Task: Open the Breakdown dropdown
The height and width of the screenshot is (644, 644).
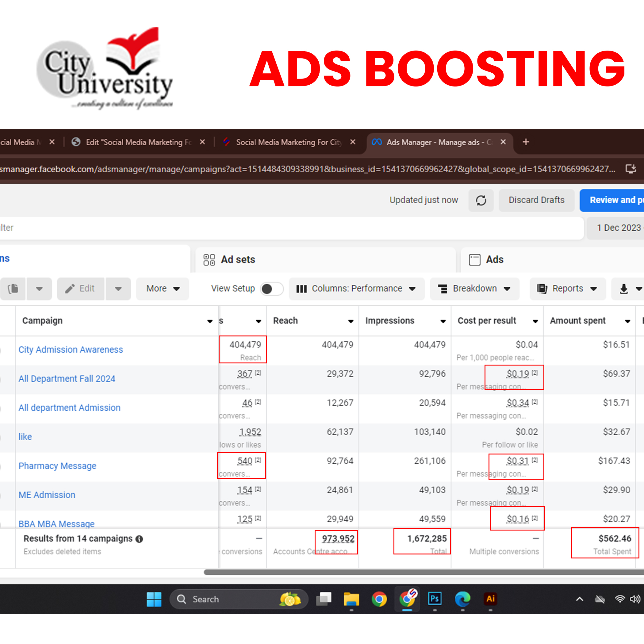Action: [x=474, y=289]
